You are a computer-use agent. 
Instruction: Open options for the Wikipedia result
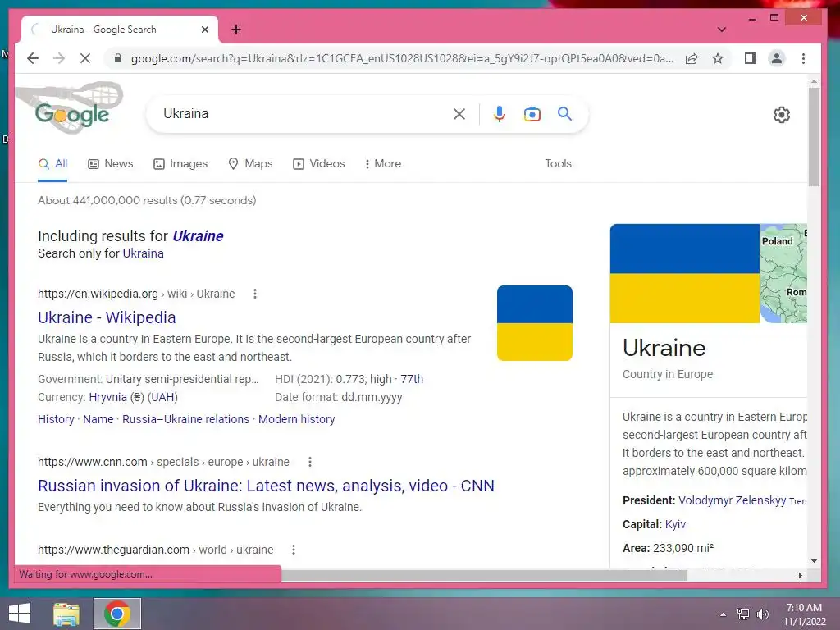255,294
